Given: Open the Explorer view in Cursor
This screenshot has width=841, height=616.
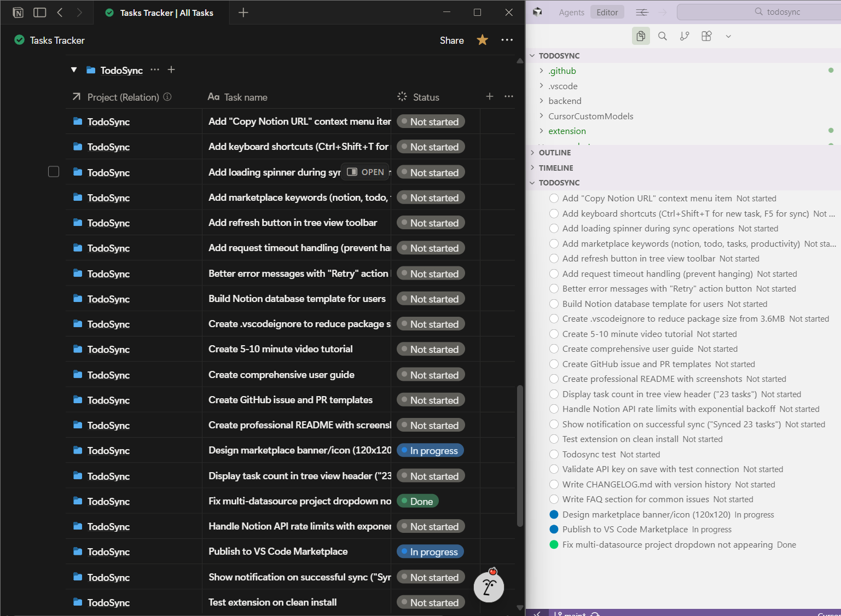Looking at the screenshot, I should tap(641, 36).
